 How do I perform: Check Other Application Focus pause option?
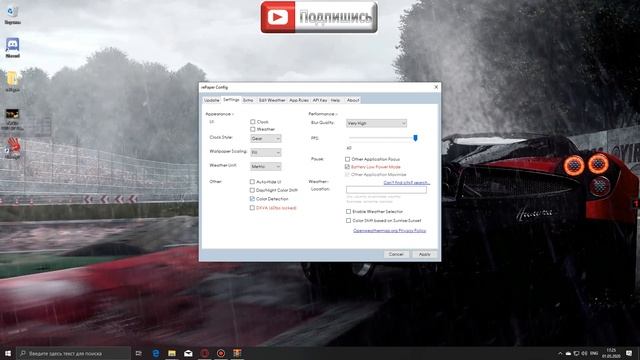(348, 159)
